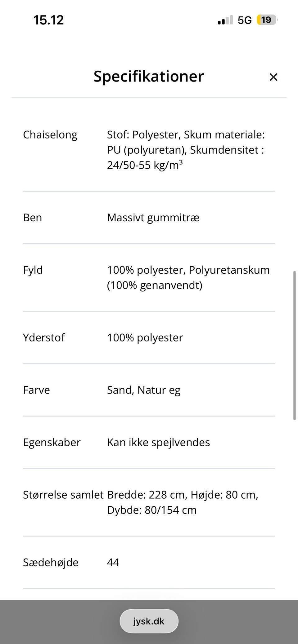Click the Specifikationer heading
This screenshot has height=644, width=298.
[149, 76]
